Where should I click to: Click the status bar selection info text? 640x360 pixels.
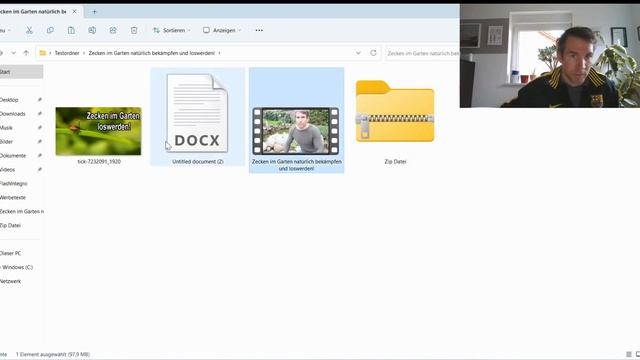point(53,354)
